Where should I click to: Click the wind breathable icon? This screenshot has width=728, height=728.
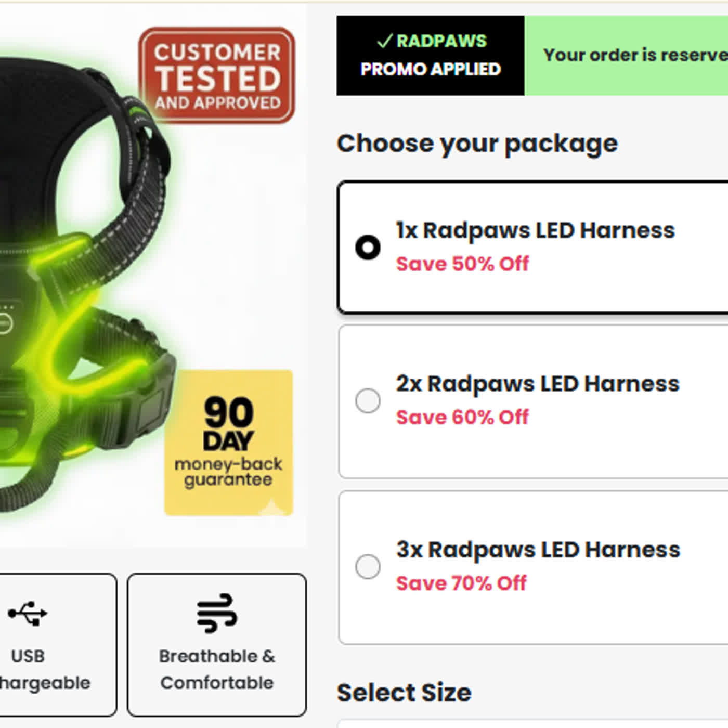click(217, 613)
